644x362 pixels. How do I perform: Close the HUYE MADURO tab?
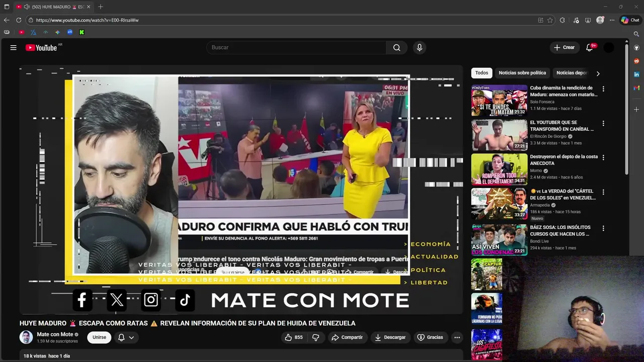coord(89,7)
